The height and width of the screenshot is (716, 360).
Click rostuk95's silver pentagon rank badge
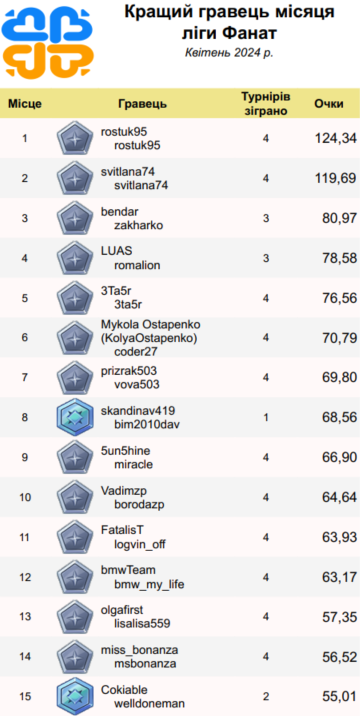(x=74, y=138)
